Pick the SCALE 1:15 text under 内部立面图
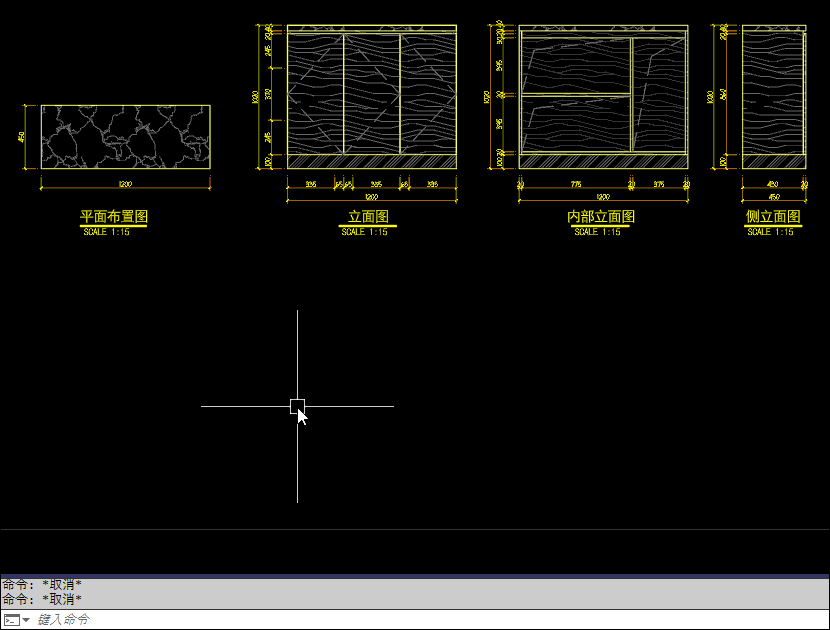The width and height of the screenshot is (830, 630). (x=597, y=232)
